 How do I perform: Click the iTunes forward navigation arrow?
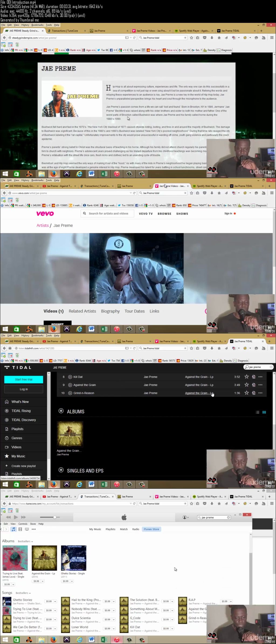(x=6, y=529)
